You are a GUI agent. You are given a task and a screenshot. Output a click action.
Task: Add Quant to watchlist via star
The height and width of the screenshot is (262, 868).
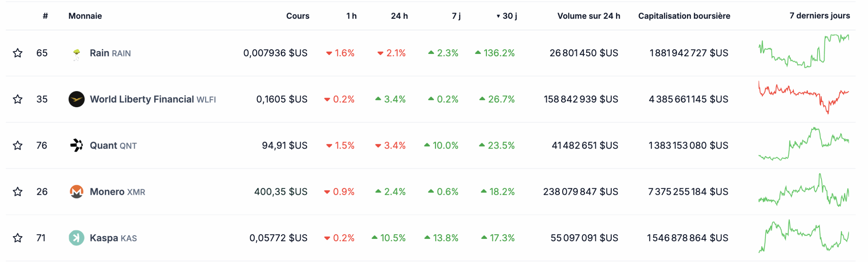click(x=18, y=146)
